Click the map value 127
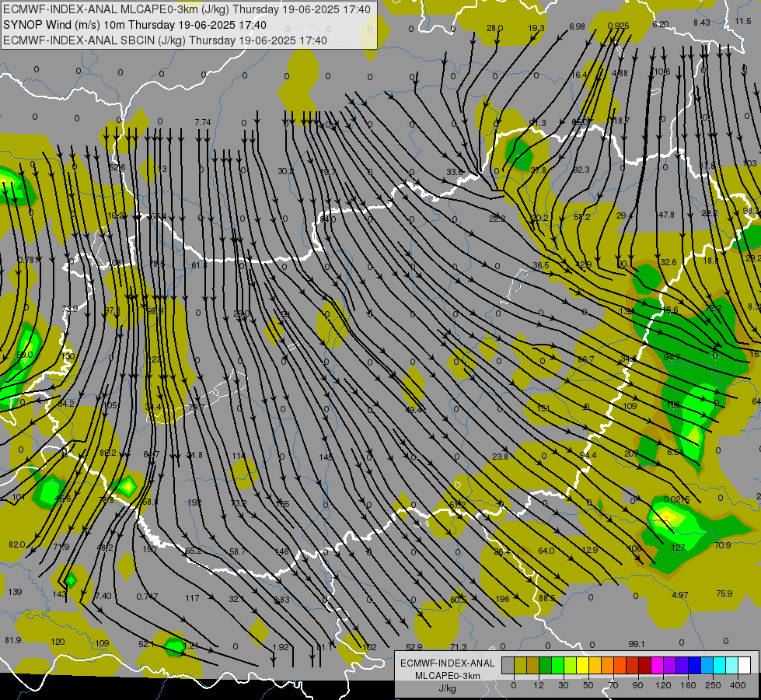The image size is (761, 700). (678, 548)
